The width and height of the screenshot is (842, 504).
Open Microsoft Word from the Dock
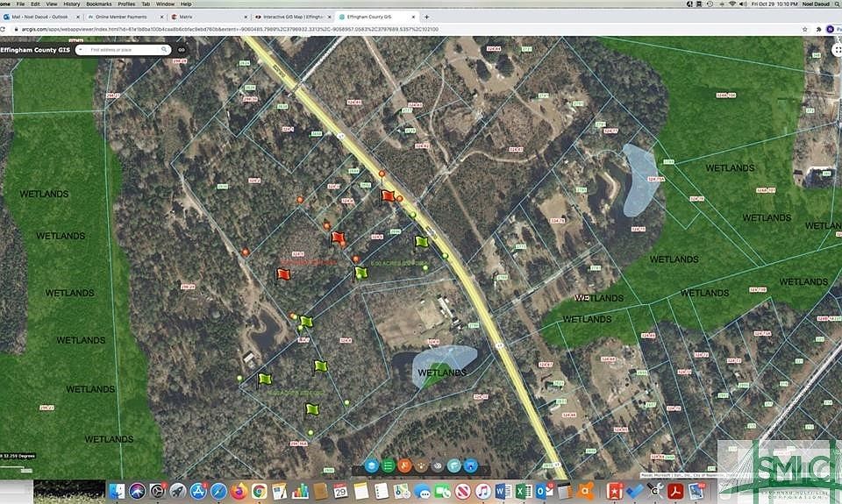tap(503, 491)
